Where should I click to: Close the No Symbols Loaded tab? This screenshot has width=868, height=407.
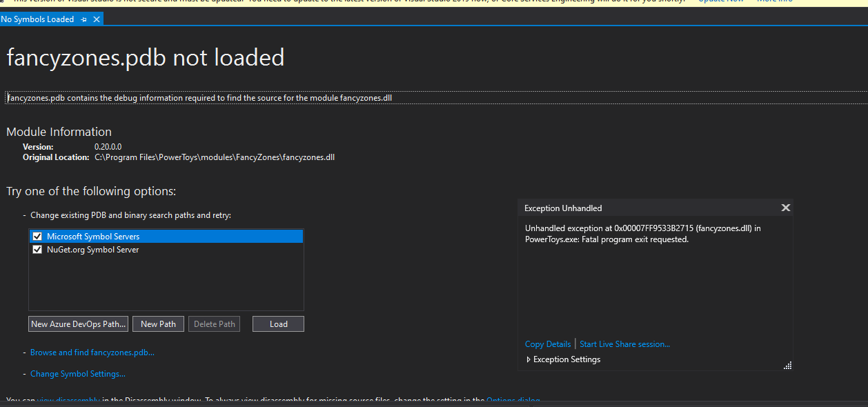(97, 19)
